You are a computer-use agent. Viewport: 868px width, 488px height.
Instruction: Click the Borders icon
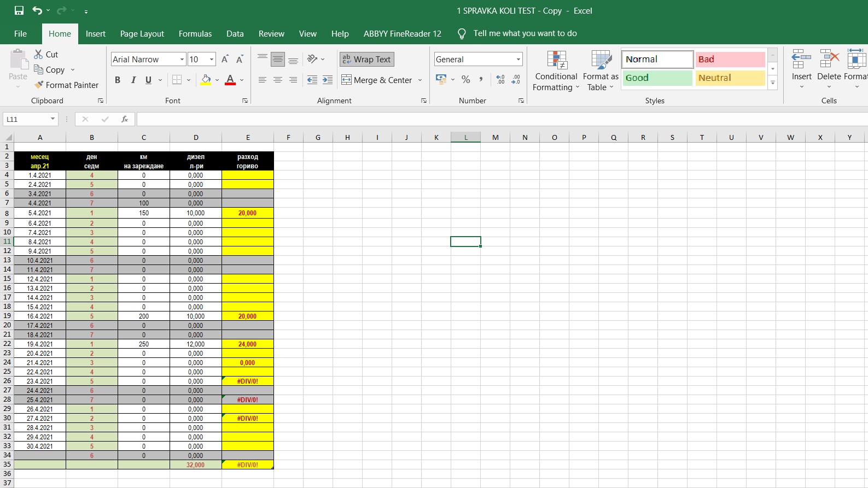tap(177, 80)
